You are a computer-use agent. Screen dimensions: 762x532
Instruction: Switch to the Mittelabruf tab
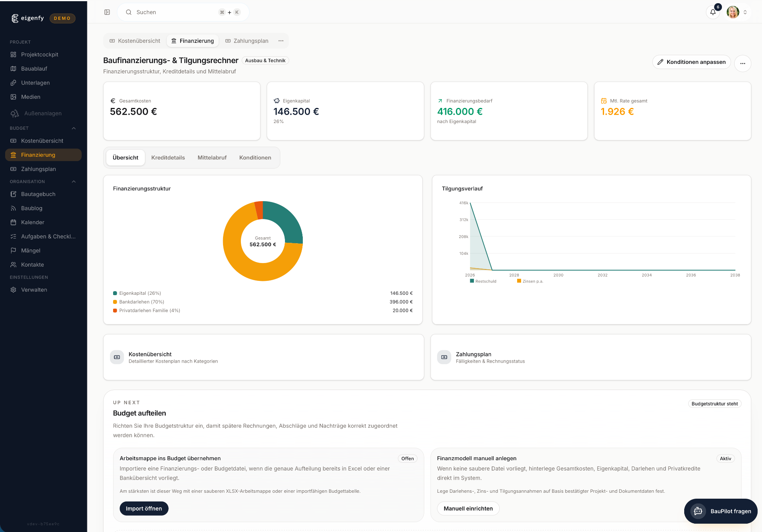coord(212,157)
